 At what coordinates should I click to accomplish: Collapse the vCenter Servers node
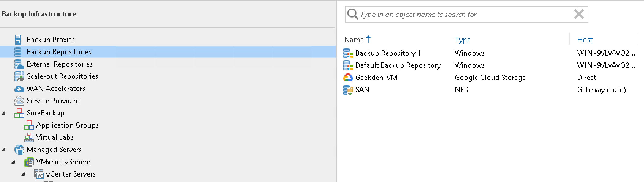point(23,174)
